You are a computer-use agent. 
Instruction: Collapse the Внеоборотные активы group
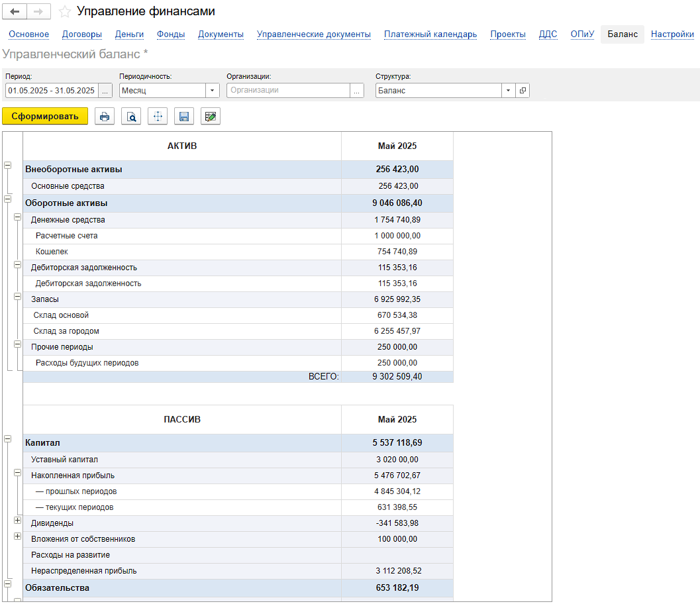click(7, 165)
